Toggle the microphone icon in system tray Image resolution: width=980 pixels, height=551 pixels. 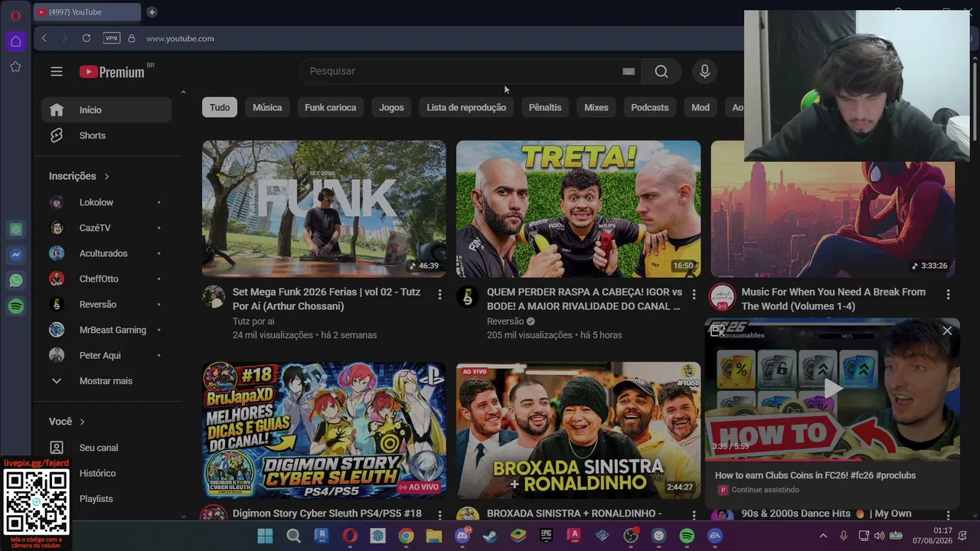click(843, 536)
